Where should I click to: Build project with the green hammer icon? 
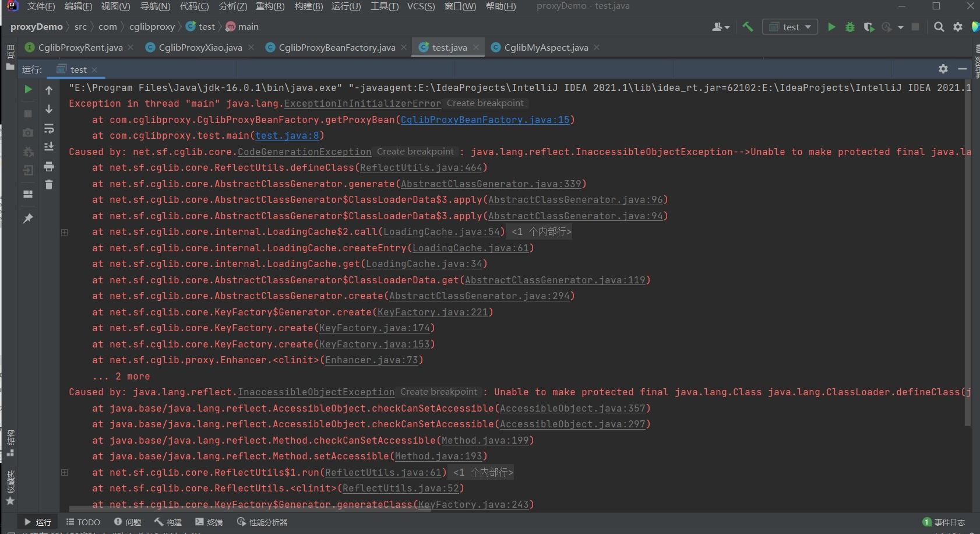coord(748,26)
